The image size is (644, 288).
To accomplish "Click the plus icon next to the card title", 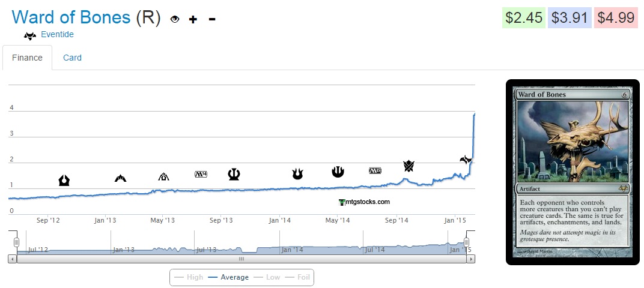I will [193, 19].
